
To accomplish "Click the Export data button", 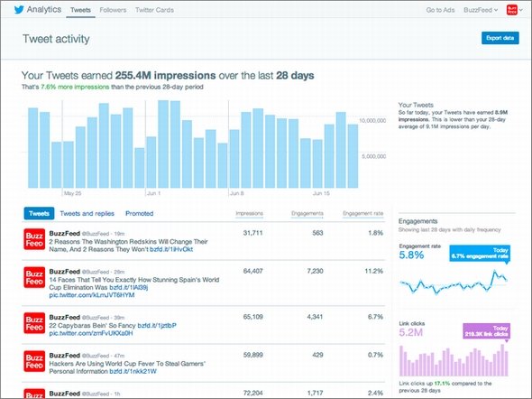I will (x=500, y=38).
